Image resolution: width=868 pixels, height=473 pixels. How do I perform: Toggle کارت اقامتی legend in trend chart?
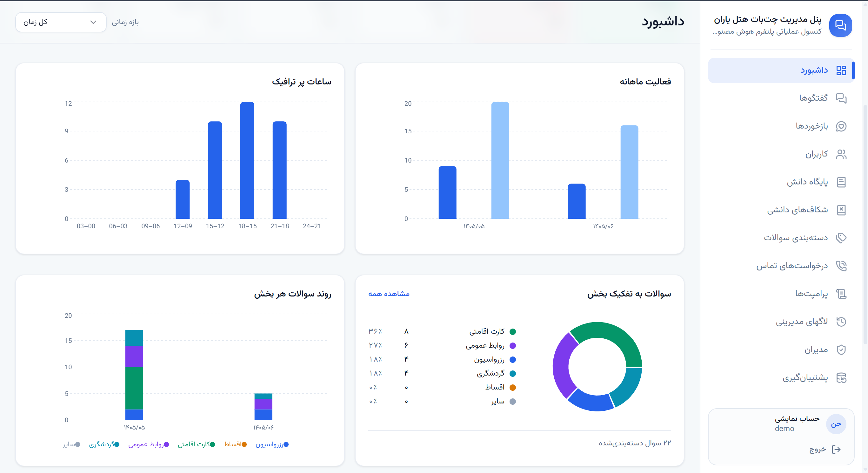point(197,444)
